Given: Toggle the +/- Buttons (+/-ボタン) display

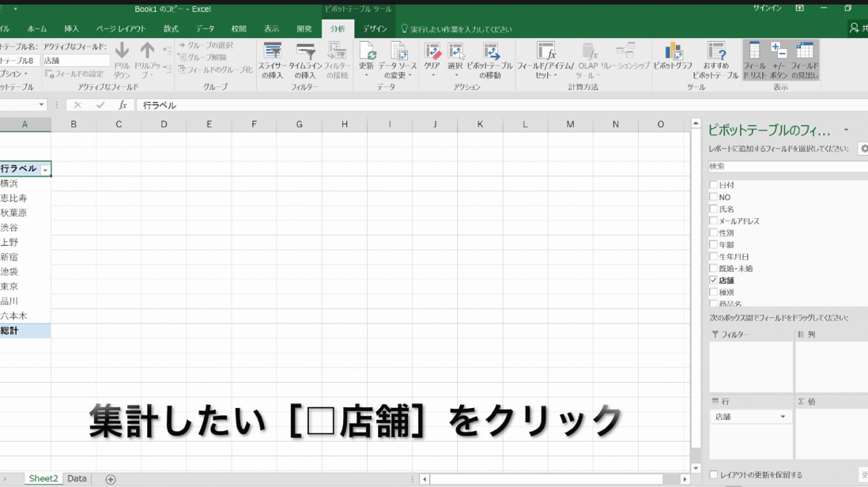Looking at the screenshot, I should [x=779, y=60].
